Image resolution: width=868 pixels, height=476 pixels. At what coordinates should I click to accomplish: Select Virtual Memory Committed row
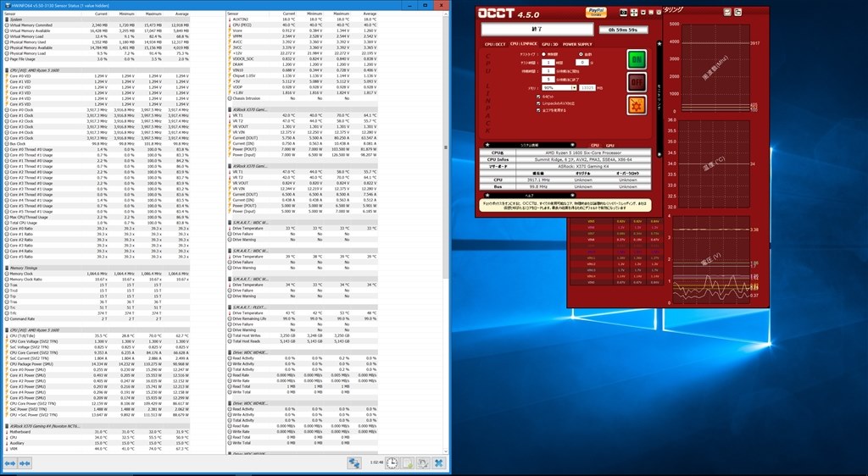coord(97,25)
